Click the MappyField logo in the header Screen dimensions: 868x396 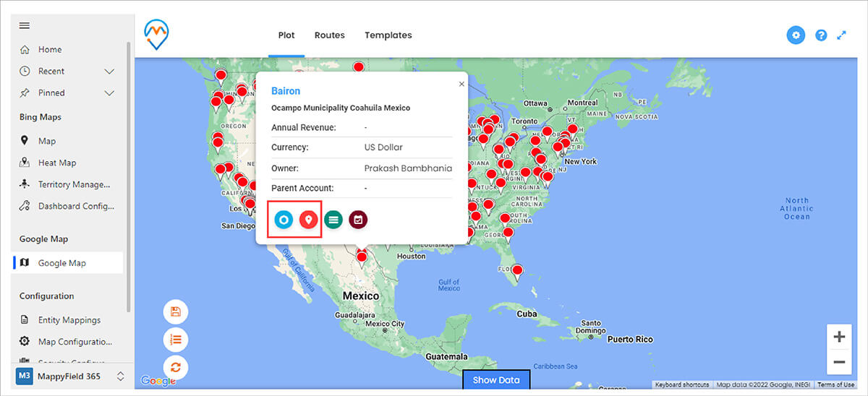156,35
